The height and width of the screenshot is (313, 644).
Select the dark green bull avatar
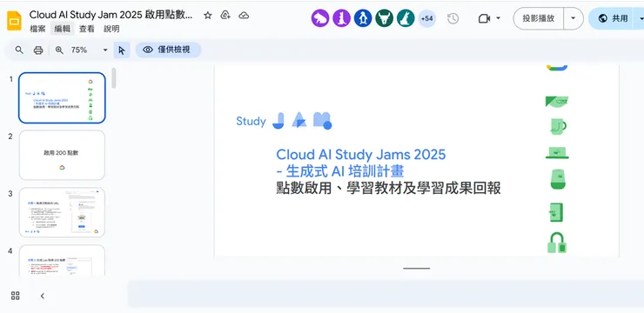pyautogui.click(x=384, y=18)
